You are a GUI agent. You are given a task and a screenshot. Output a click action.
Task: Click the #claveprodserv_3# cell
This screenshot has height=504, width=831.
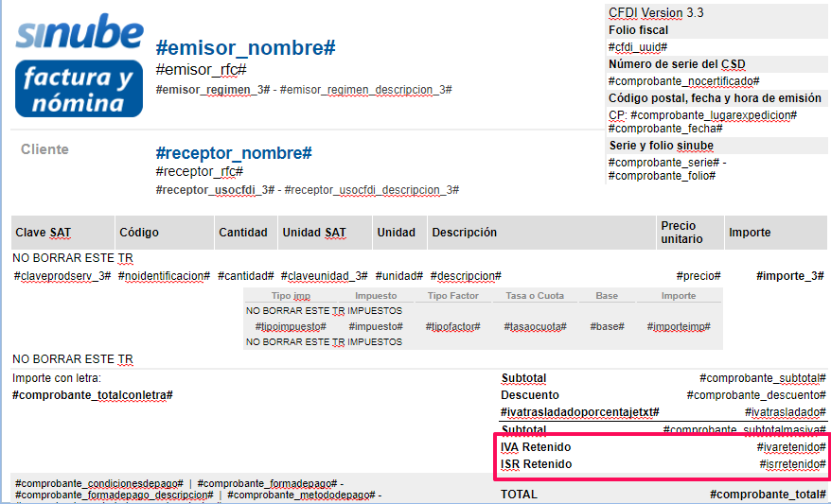pyautogui.click(x=62, y=276)
